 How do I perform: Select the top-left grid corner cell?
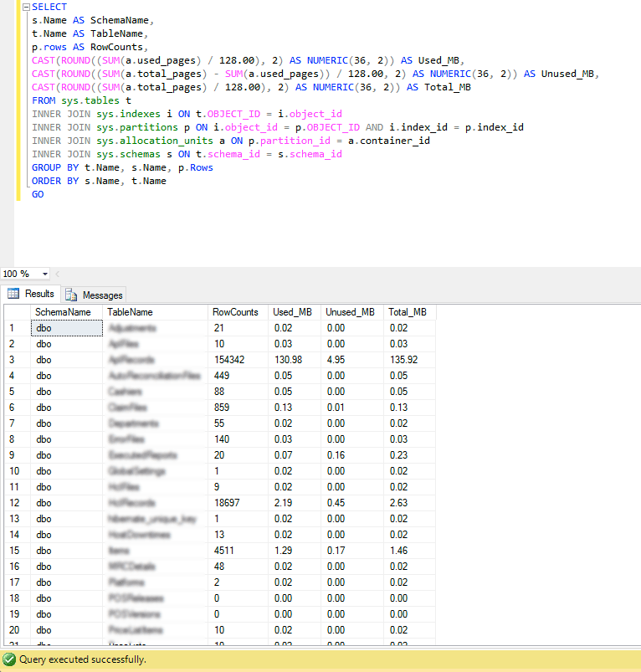tap(18, 312)
